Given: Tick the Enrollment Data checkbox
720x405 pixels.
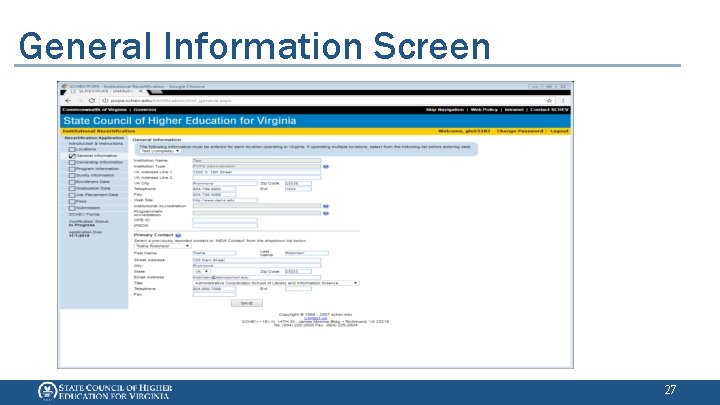Looking at the screenshot, I should coord(72,182).
